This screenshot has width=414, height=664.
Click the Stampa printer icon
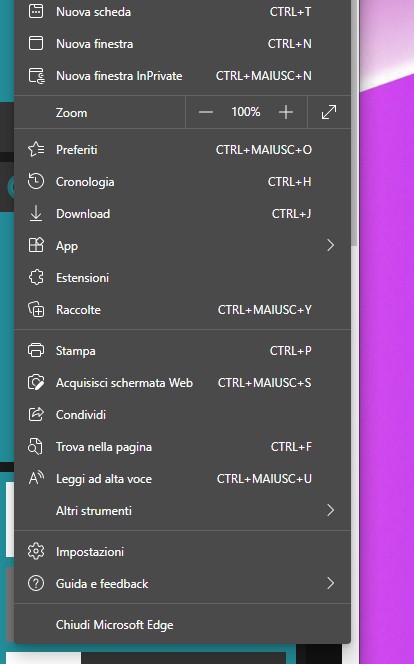coord(36,351)
